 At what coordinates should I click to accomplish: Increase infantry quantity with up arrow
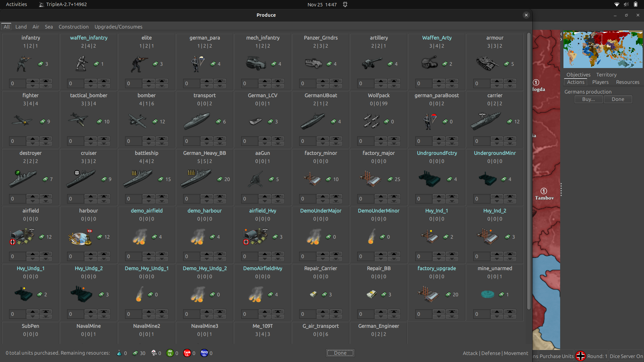[x=33, y=81]
